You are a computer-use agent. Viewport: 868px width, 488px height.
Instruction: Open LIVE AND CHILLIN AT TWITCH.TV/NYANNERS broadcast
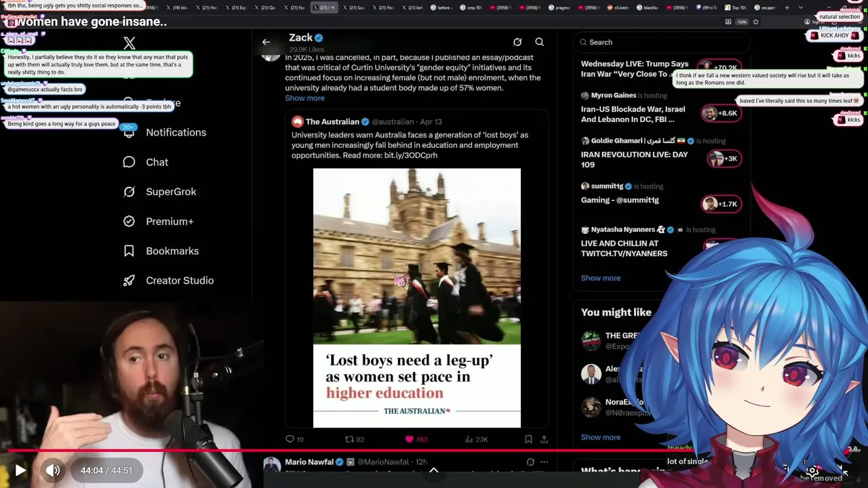[624, 248]
